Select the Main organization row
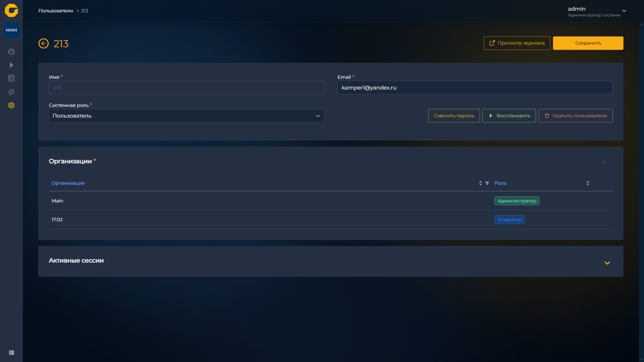 click(331, 201)
